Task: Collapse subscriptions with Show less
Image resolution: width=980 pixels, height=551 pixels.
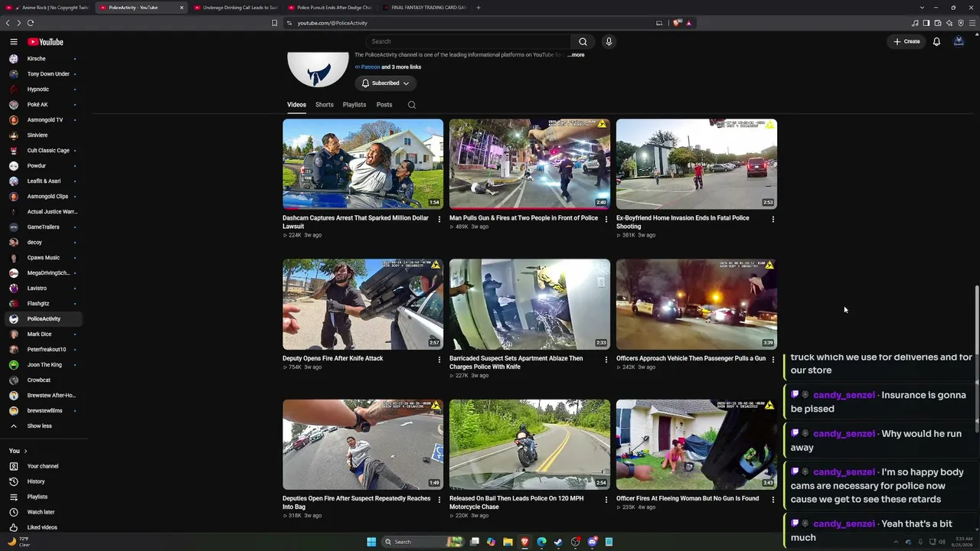Action: [x=39, y=426]
